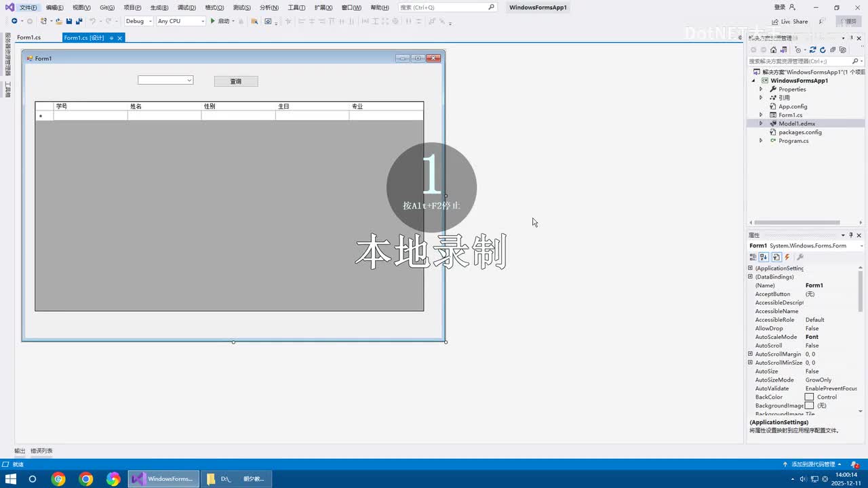Click the Navigate Backward toolbar icon
Viewport: 868px width, 488px height.
click(x=14, y=21)
